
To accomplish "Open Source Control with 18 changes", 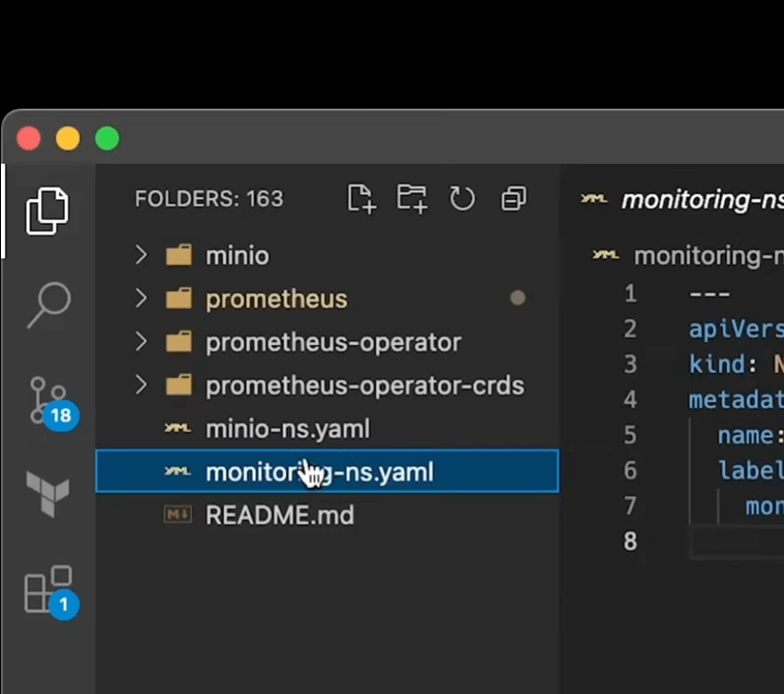I will [53, 403].
